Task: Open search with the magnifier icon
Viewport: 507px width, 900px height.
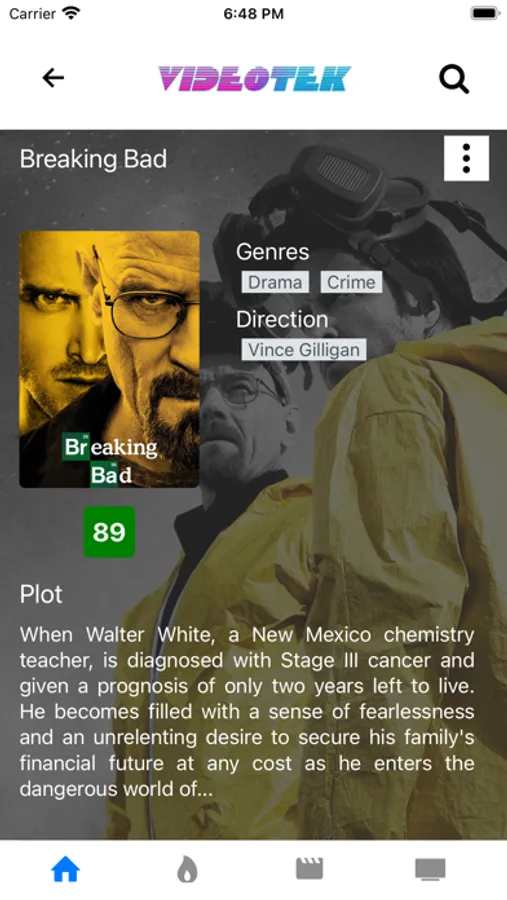Action: click(x=454, y=79)
